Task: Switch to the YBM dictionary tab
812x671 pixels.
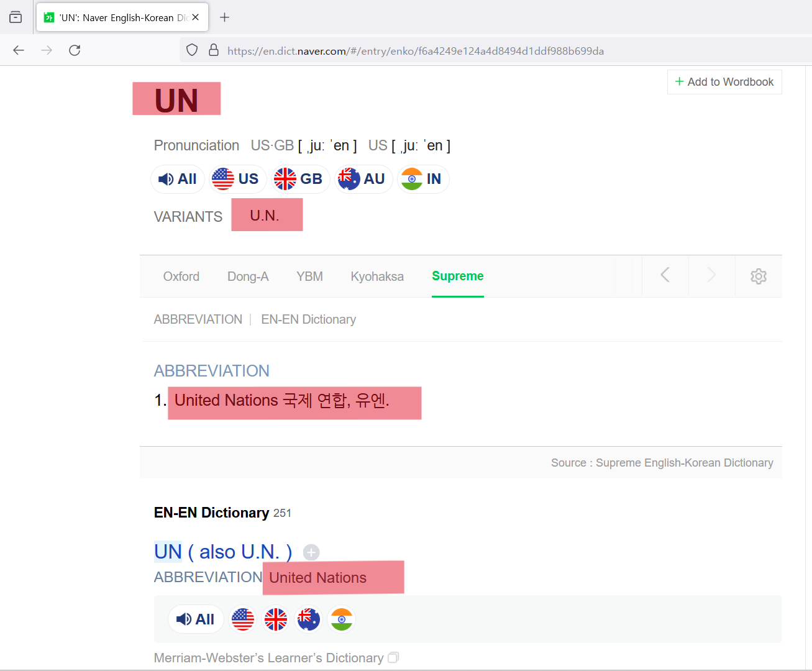Action: (309, 276)
